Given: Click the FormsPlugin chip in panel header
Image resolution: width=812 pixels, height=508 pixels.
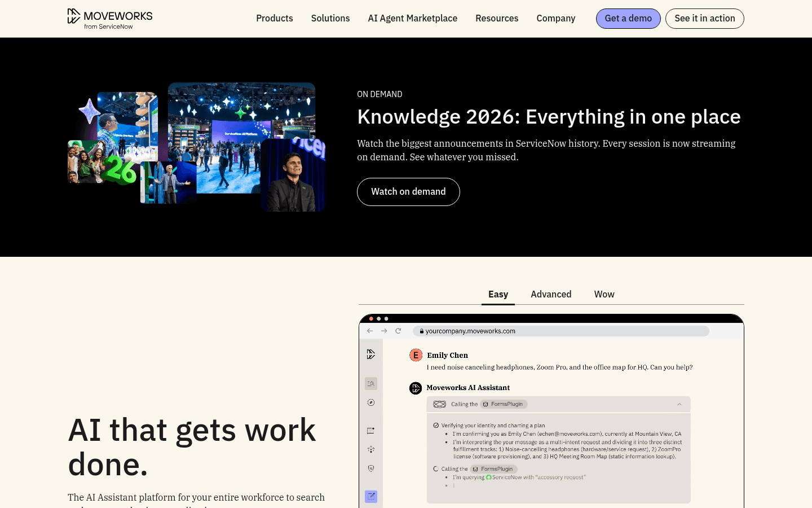Looking at the screenshot, I should (504, 404).
